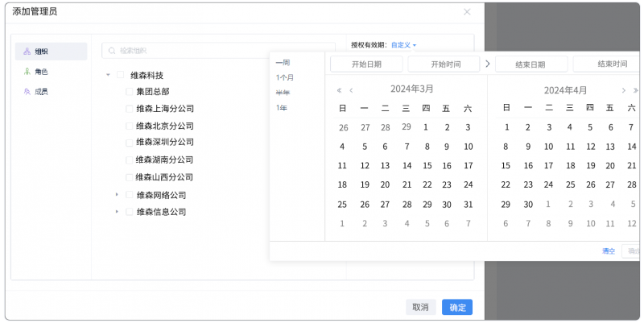
Task: Click the member icon in the sidebar
Action: pos(27,92)
